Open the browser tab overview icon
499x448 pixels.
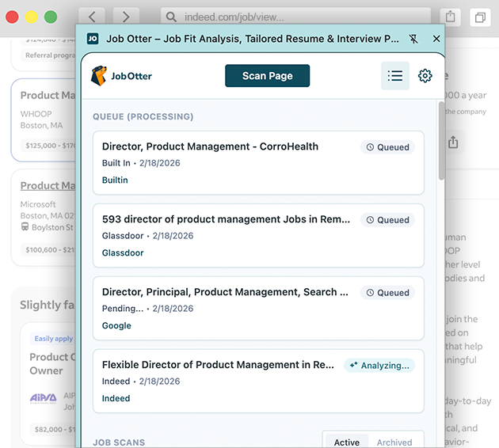point(480,17)
